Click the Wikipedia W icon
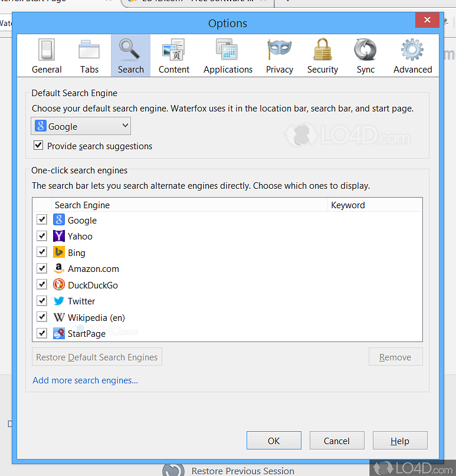 point(59,317)
